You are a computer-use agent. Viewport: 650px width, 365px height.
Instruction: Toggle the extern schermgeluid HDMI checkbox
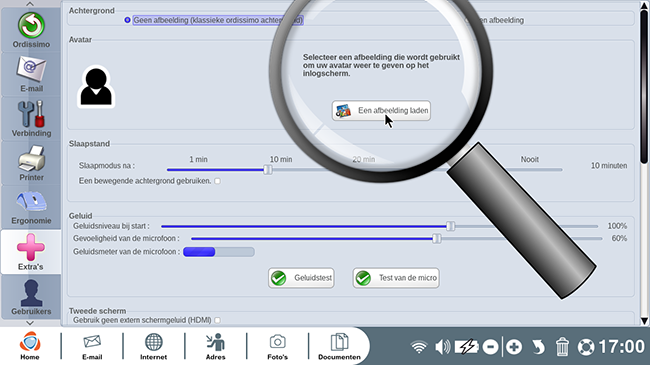218,320
